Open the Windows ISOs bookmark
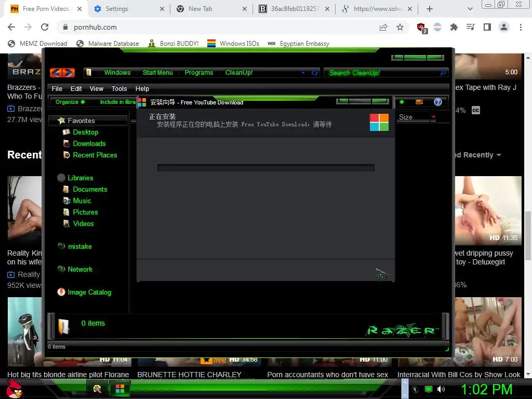The image size is (532, 399). click(233, 44)
